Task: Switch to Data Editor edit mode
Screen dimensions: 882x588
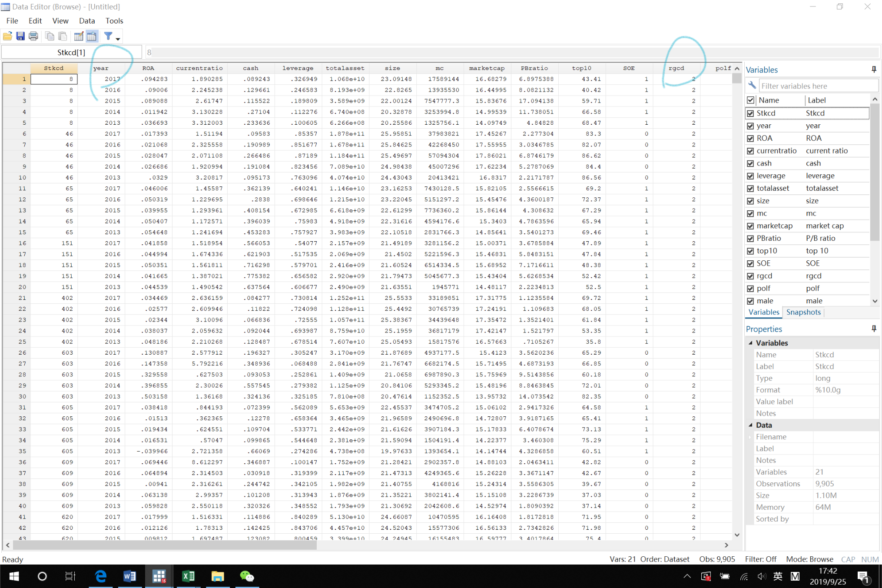Action: click(79, 37)
